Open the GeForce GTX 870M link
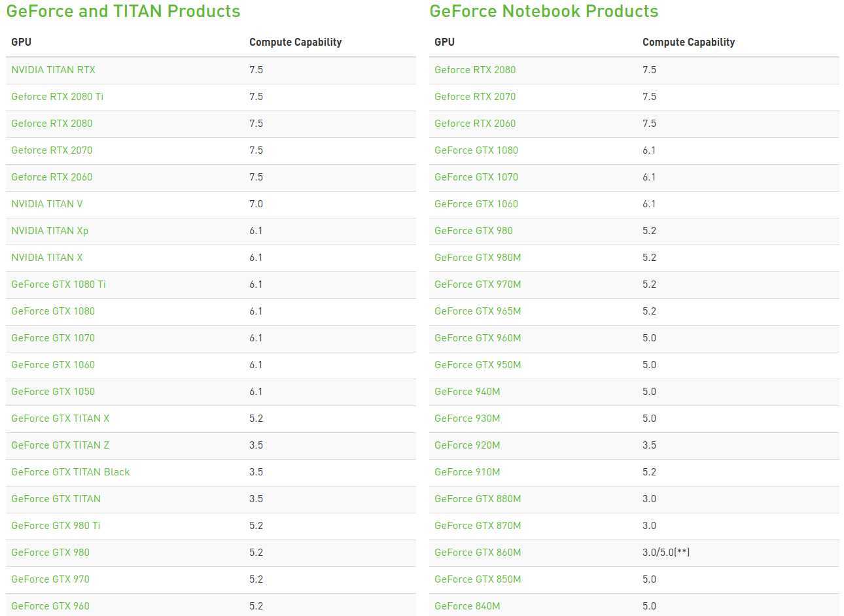This screenshot has height=616, width=844. [478, 526]
